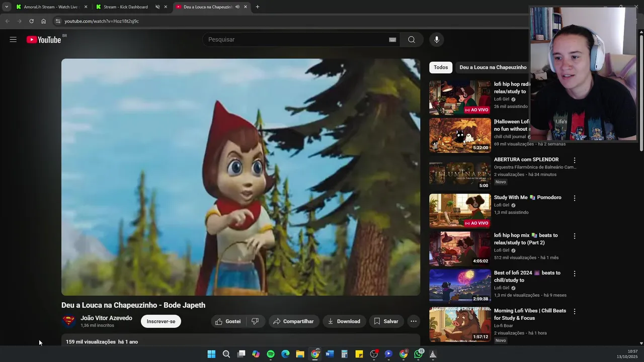The image size is (644, 362).
Task: Open OBS Studio from taskbar
Action: coord(374,354)
